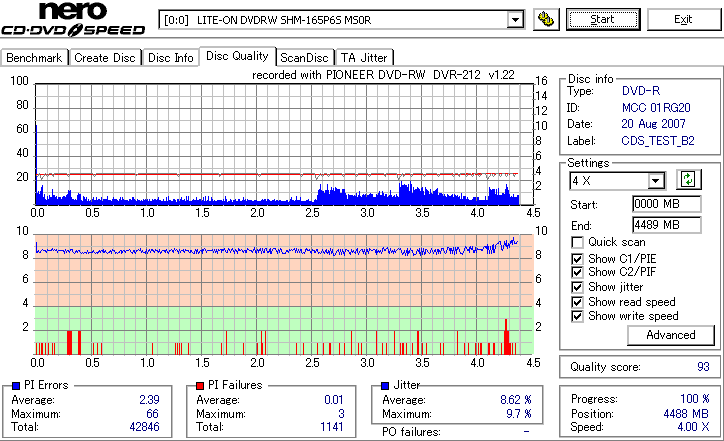Uncheck the Show jitter checkbox
This screenshot has width=724, height=441.
pyautogui.click(x=577, y=287)
